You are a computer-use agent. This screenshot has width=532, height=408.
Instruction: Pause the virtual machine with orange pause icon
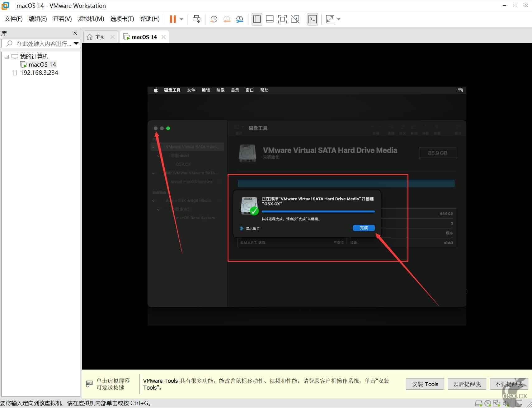[173, 19]
